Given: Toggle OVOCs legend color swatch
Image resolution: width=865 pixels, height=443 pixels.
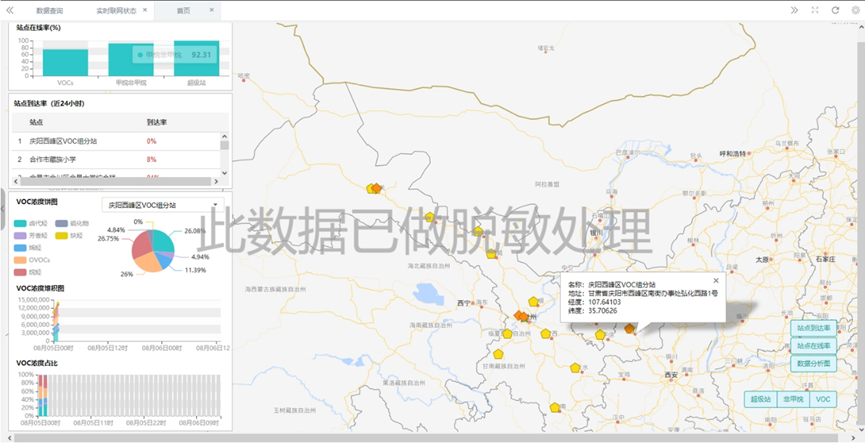Looking at the screenshot, I should point(21,259).
